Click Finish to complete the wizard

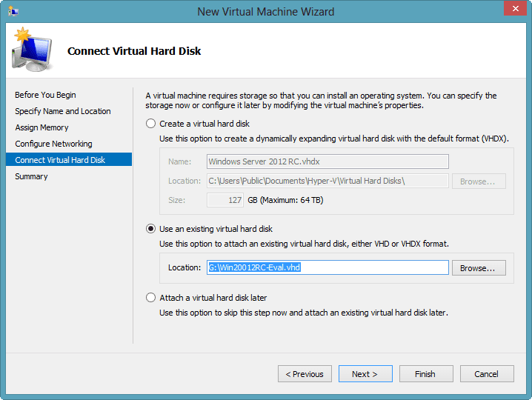tap(426, 374)
